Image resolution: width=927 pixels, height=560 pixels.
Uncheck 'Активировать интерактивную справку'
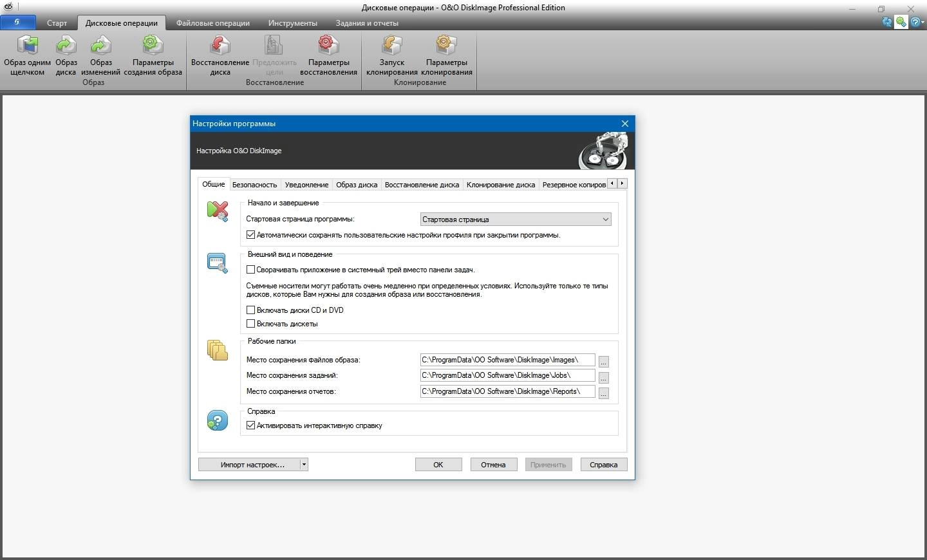251,425
